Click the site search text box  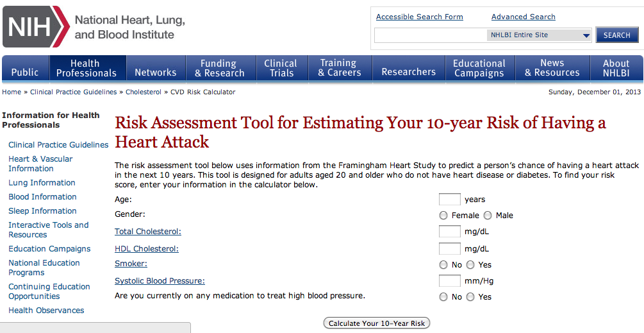pyautogui.click(x=430, y=35)
